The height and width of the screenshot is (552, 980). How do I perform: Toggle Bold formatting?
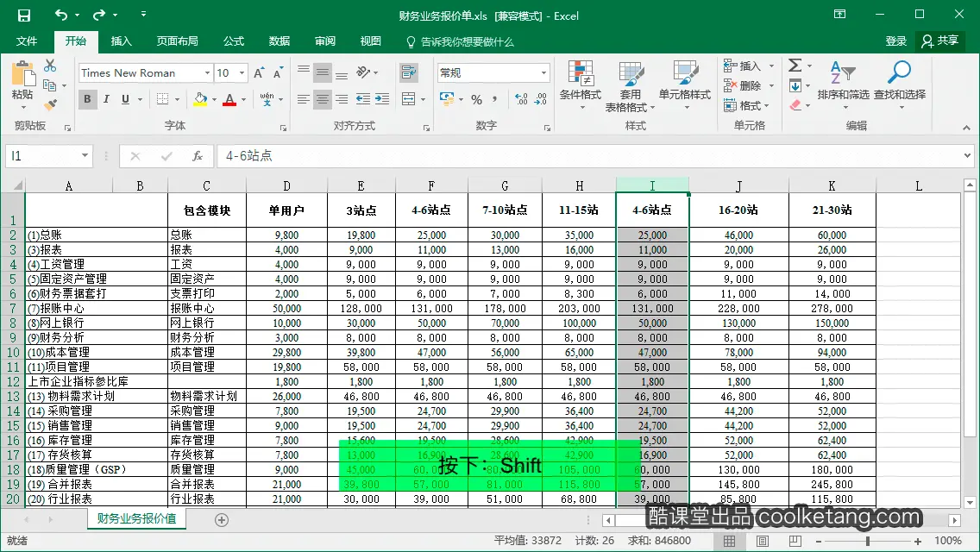[87, 99]
